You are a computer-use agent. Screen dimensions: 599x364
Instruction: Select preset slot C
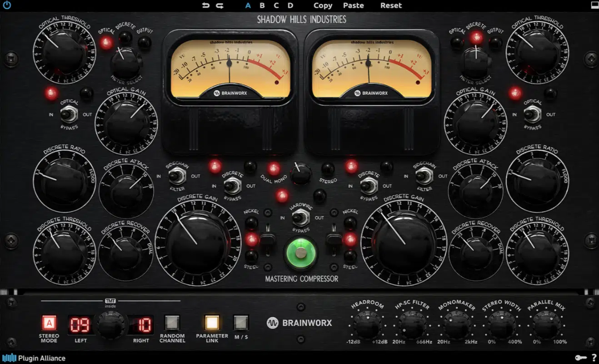point(276,5)
